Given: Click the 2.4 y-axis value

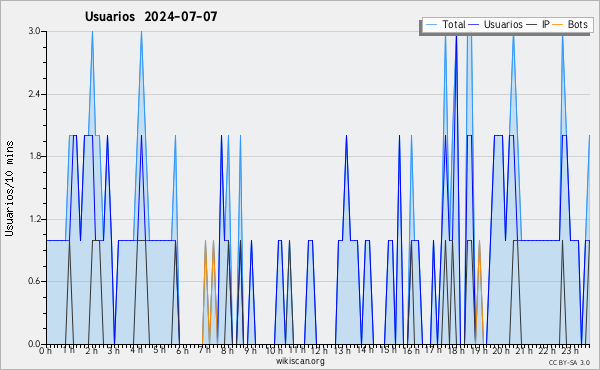Looking at the screenshot, I should tap(34, 94).
